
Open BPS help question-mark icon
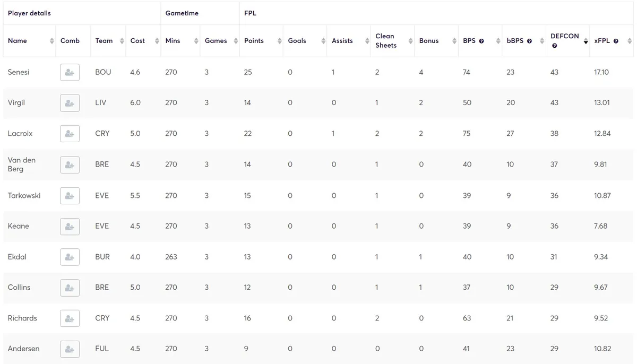(x=481, y=41)
